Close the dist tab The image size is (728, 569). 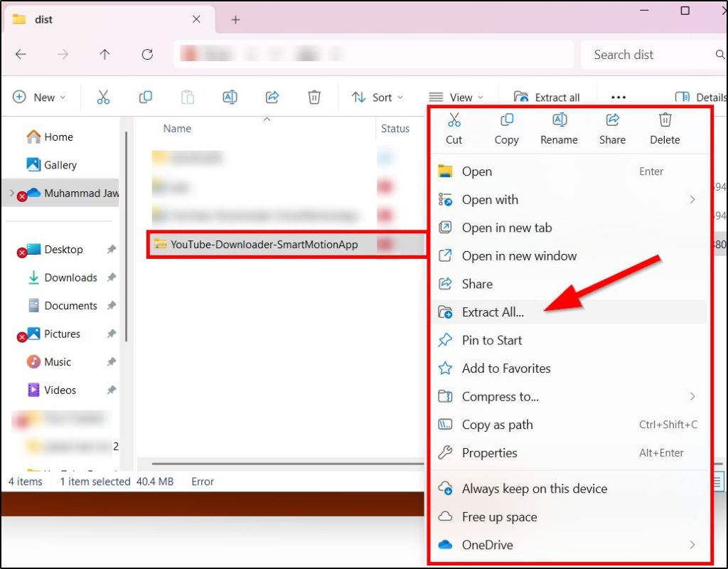196,19
